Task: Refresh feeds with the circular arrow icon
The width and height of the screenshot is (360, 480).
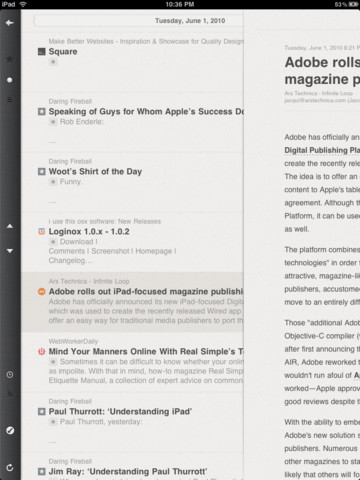Action: point(10,468)
